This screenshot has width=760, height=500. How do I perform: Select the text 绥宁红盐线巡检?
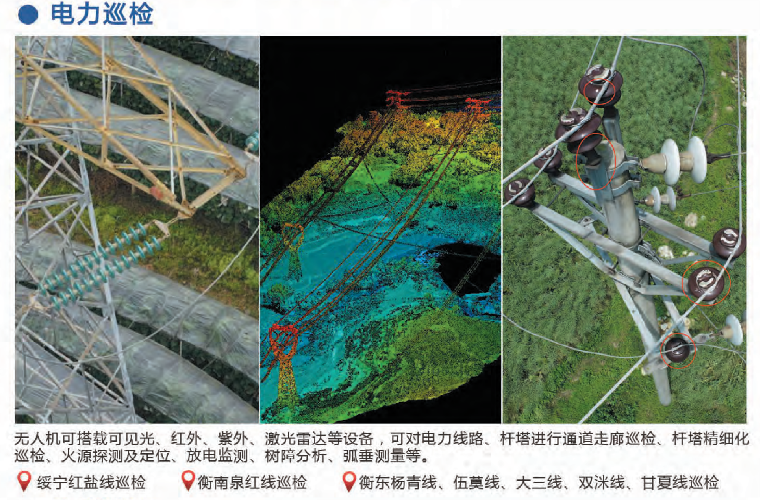pos(91,483)
